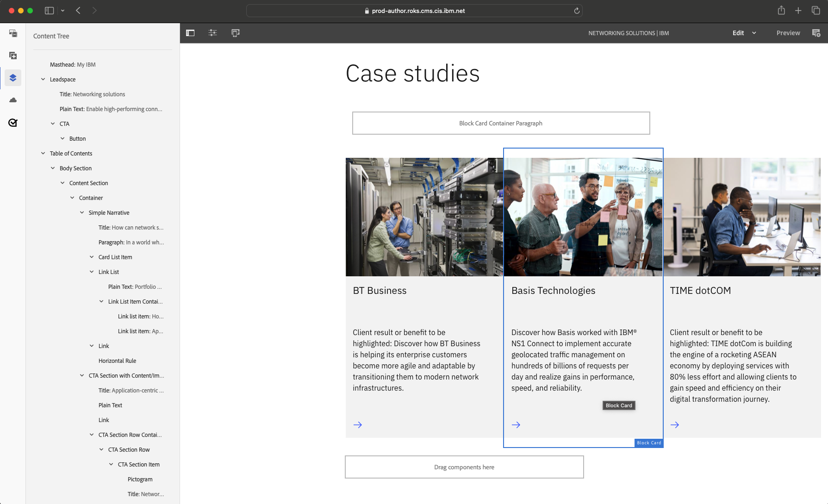Image resolution: width=828 pixels, height=504 pixels.
Task: Open the Edit mode dropdown chevron
Action: pos(754,33)
